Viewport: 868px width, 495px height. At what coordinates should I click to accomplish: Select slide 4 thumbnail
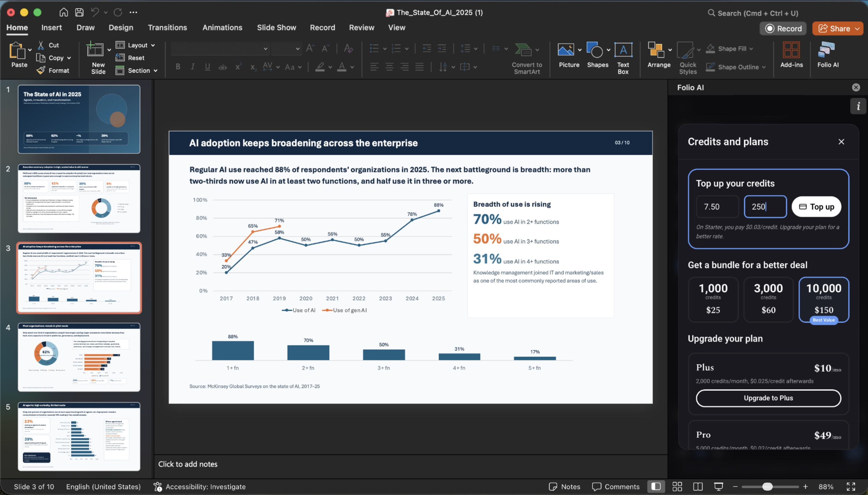(79, 357)
